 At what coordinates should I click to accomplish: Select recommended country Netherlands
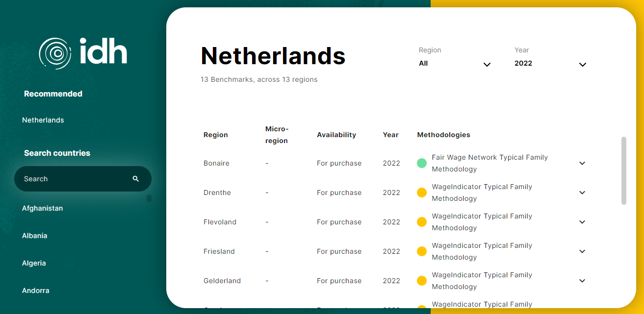(x=43, y=120)
